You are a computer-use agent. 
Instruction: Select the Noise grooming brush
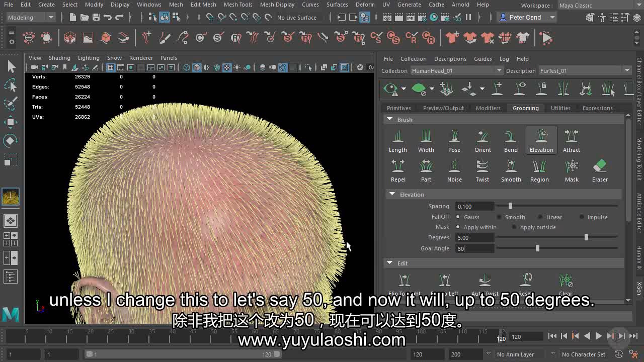click(x=454, y=170)
